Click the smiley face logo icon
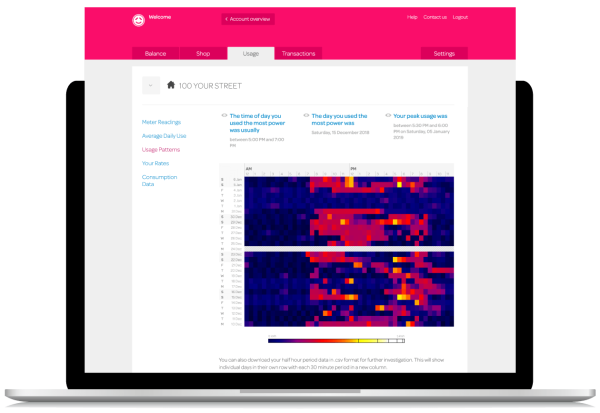Image resolution: width=600 pixels, height=413 pixels. pos(138,20)
